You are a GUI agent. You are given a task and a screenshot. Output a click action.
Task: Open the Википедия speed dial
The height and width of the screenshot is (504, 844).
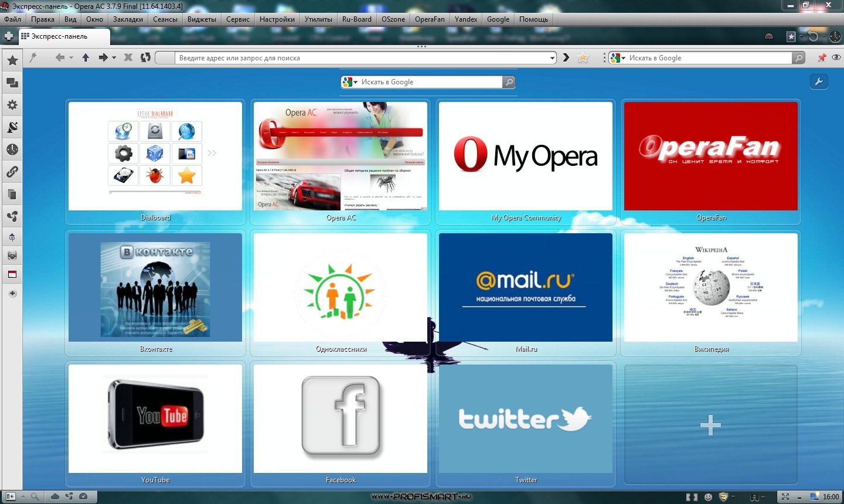(x=711, y=293)
